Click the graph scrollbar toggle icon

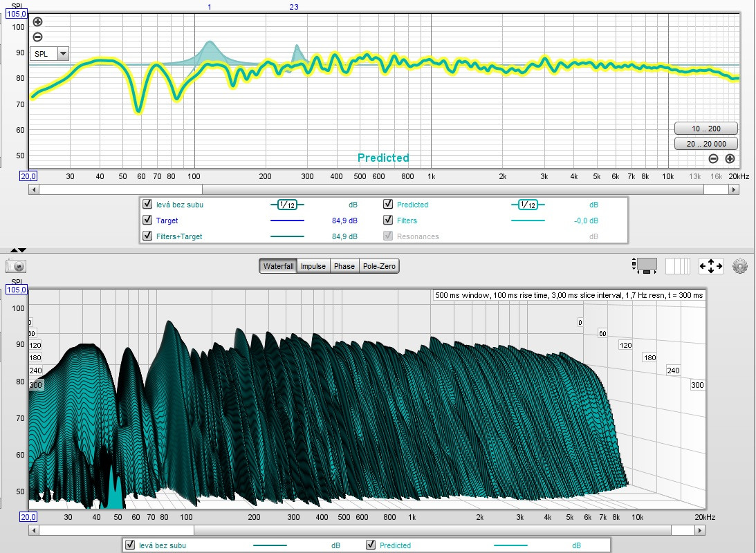(646, 265)
